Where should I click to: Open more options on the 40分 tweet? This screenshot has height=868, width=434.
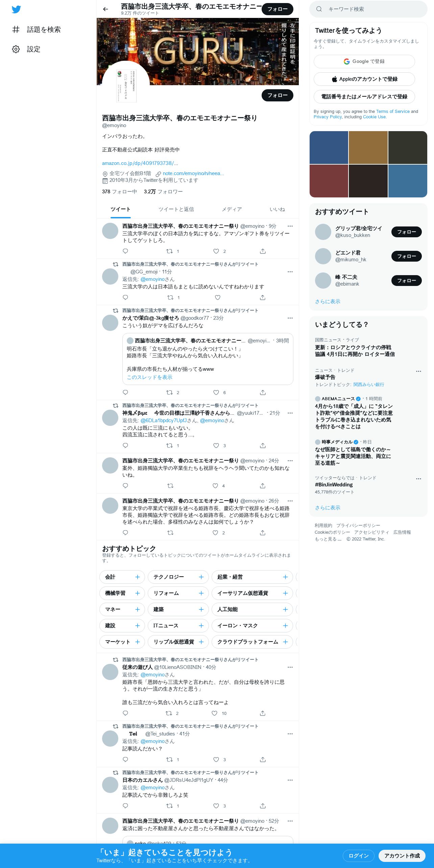coord(290,667)
